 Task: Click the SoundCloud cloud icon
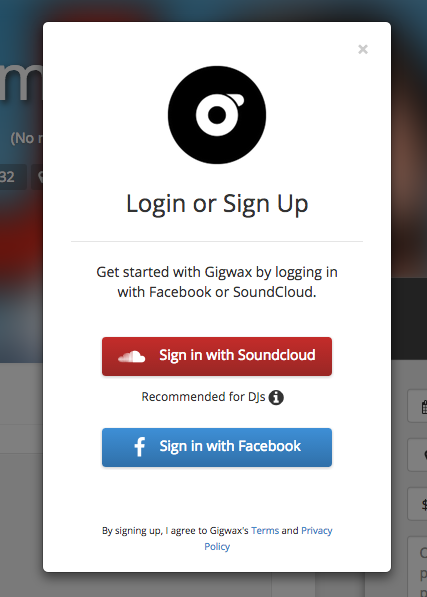(x=131, y=356)
